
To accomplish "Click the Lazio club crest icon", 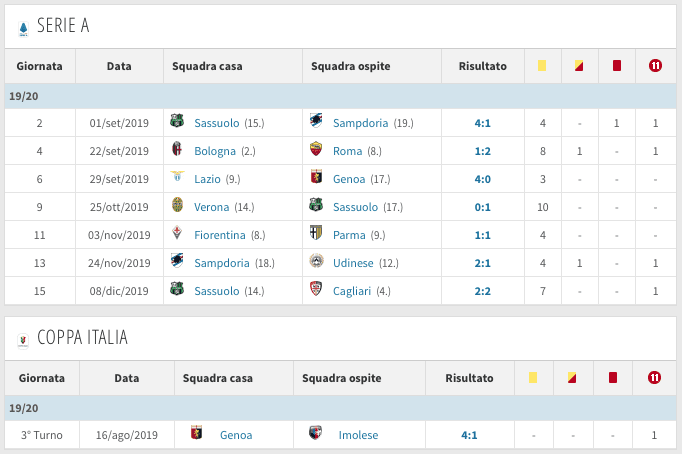I will pos(178,179).
